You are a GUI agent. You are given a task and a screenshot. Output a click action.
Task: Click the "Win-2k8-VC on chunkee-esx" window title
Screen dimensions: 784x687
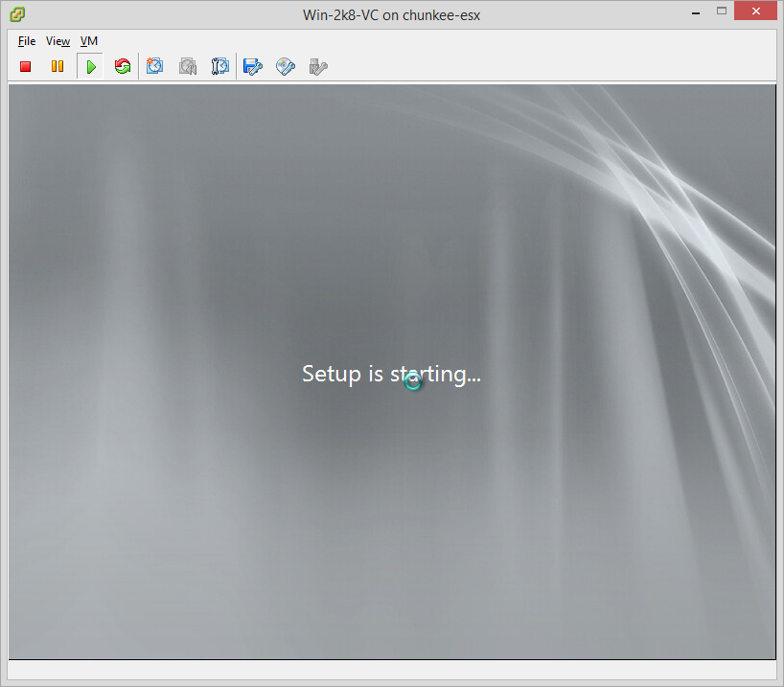click(x=391, y=14)
